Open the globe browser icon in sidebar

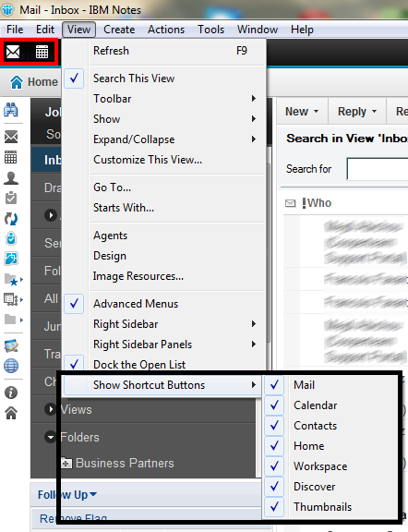click(x=11, y=366)
